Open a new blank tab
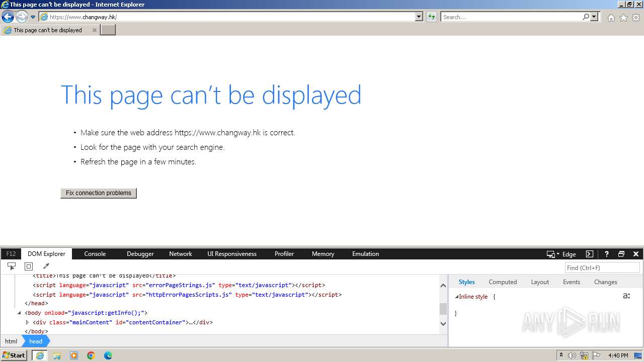644x362 pixels. coord(108,30)
